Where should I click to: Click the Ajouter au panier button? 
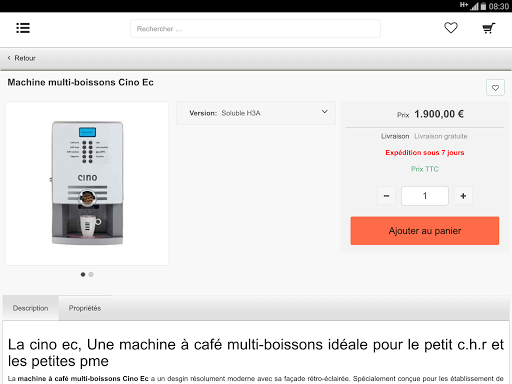tap(425, 231)
